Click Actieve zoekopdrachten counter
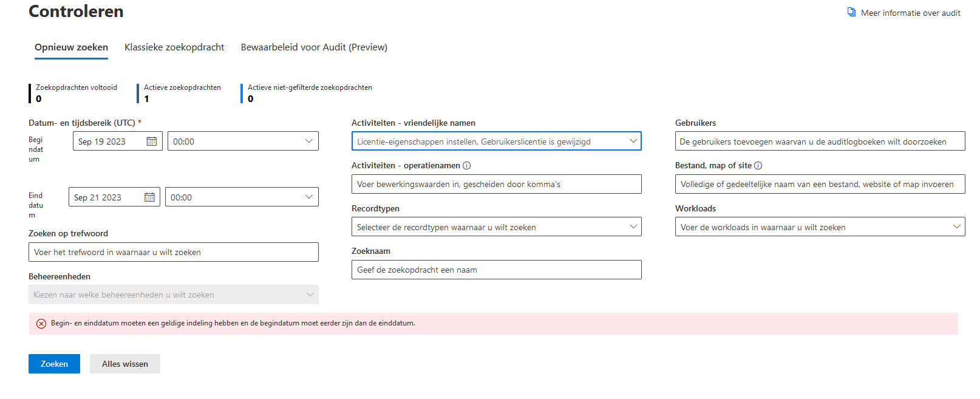This screenshot has height=399, width=980. [x=180, y=93]
